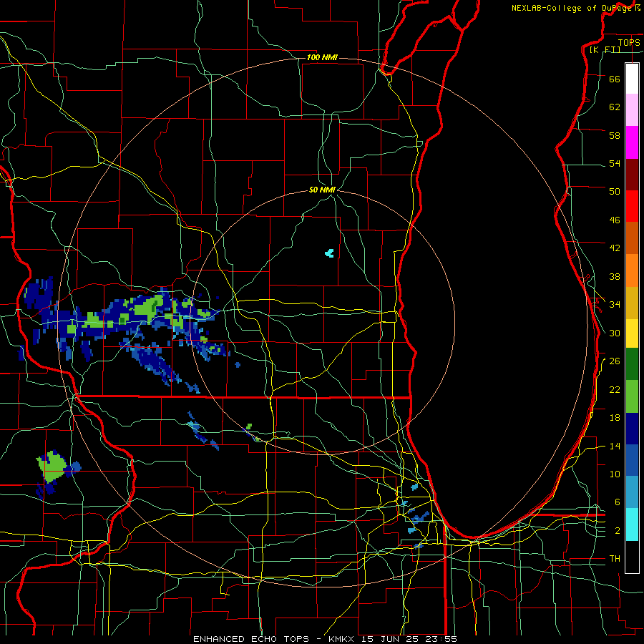Click the '100 NMI' range ring label
644x644 pixels.
[322, 57]
